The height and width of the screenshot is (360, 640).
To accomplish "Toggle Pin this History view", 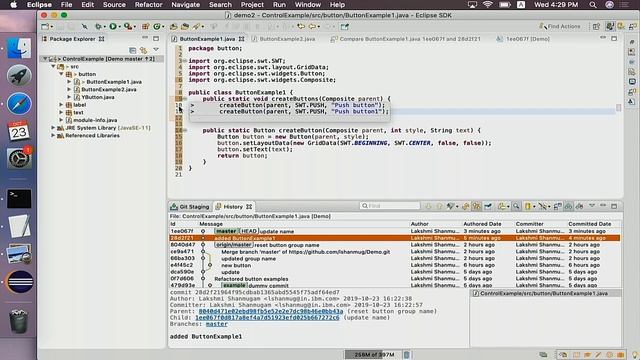I will tap(488, 207).
